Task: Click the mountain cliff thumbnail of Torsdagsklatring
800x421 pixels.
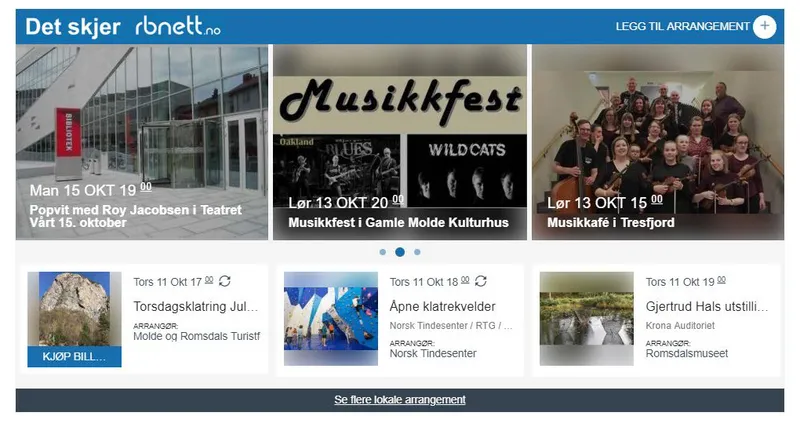Action: [x=74, y=309]
